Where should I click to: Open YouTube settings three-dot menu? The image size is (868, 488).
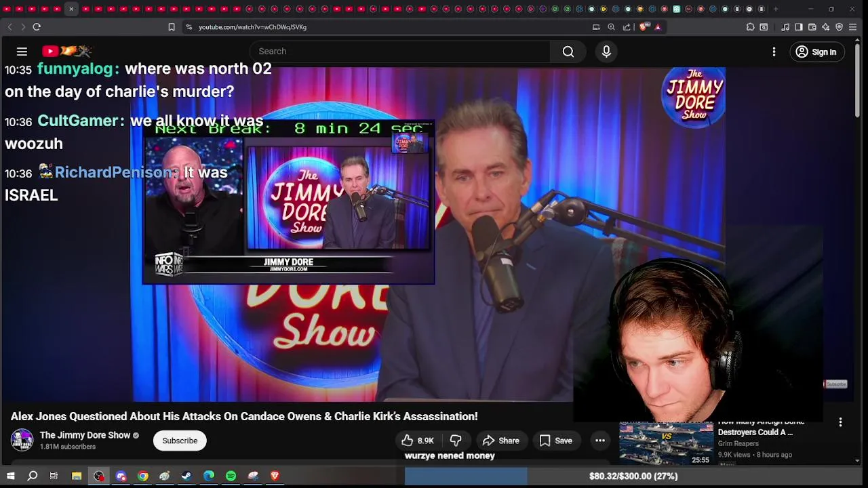774,52
